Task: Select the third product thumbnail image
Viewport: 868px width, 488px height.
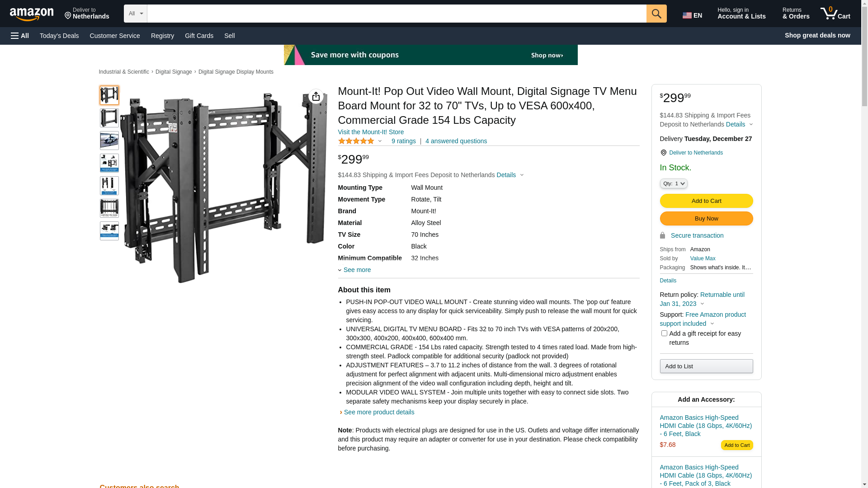Action: 109,141
